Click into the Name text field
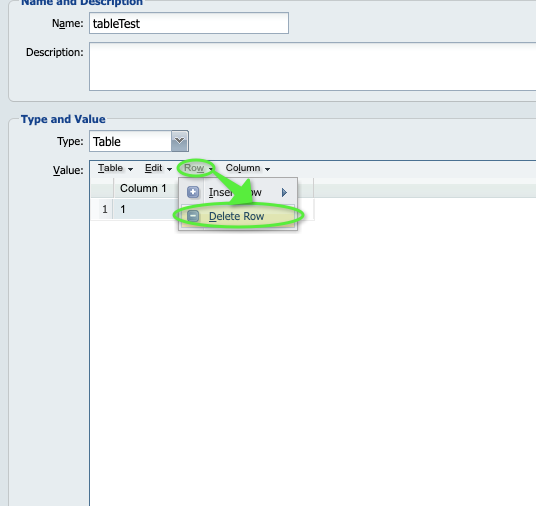536x506 pixels. pos(189,23)
